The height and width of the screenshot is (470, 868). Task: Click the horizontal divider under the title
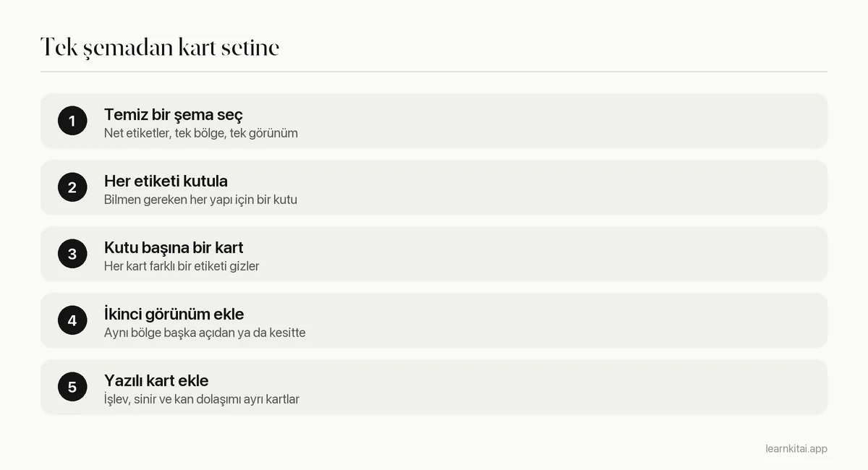(x=434, y=72)
